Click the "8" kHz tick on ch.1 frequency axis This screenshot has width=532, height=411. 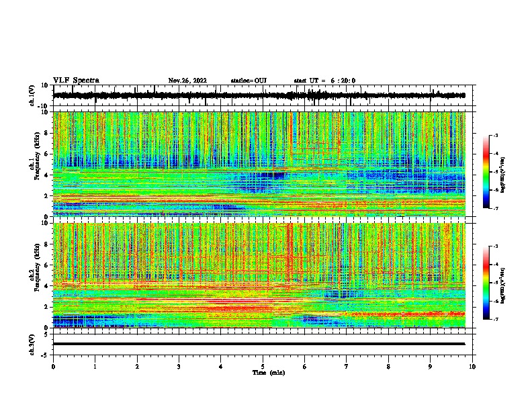point(46,133)
